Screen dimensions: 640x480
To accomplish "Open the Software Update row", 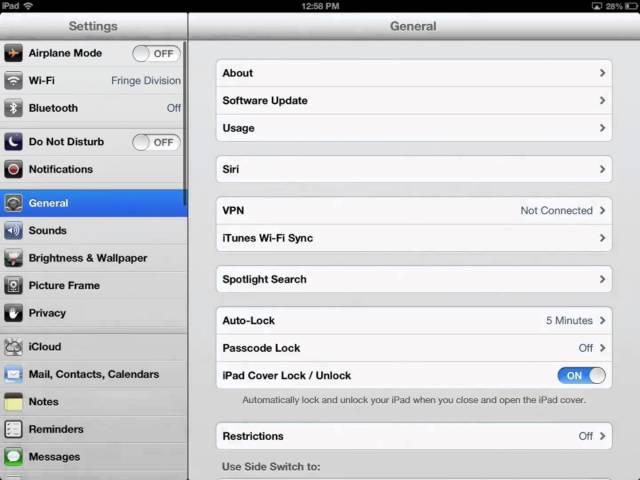I will 413,101.
